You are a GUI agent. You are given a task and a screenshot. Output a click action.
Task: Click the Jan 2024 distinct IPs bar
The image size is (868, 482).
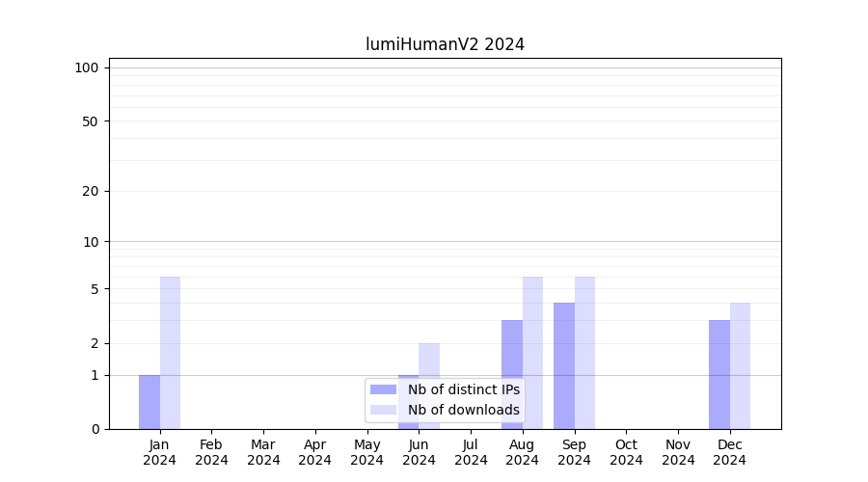[149, 402]
